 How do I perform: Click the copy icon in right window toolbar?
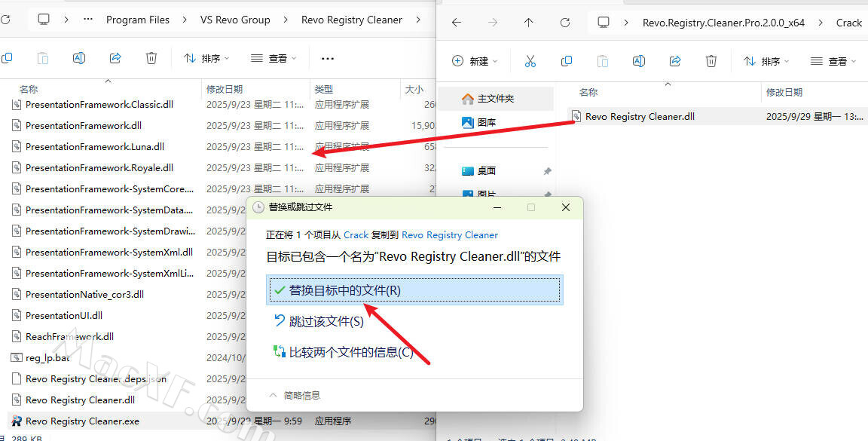click(x=567, y=61)
